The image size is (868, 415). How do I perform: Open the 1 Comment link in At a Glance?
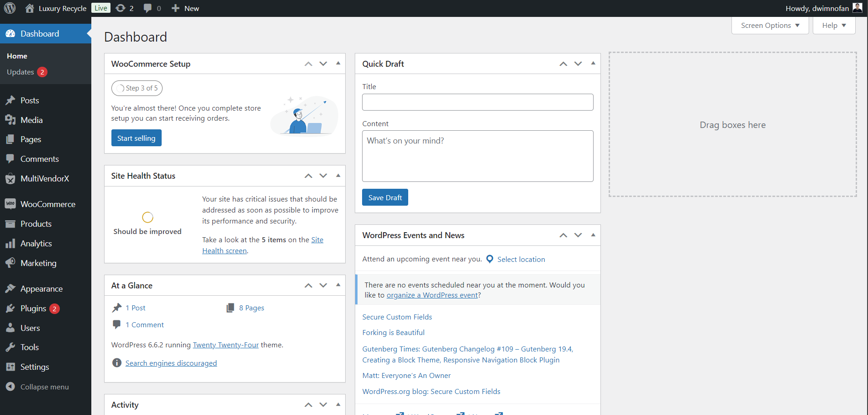click(x=145, y=325)
